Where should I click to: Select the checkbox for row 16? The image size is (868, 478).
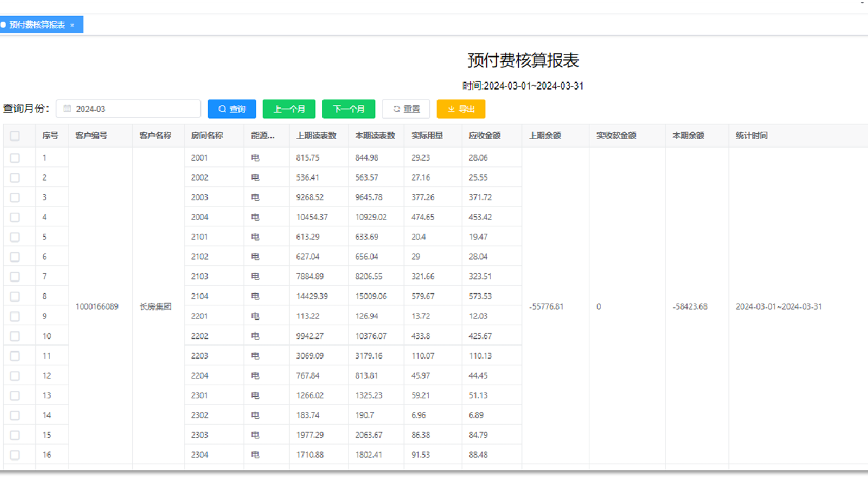coord(15,455)
